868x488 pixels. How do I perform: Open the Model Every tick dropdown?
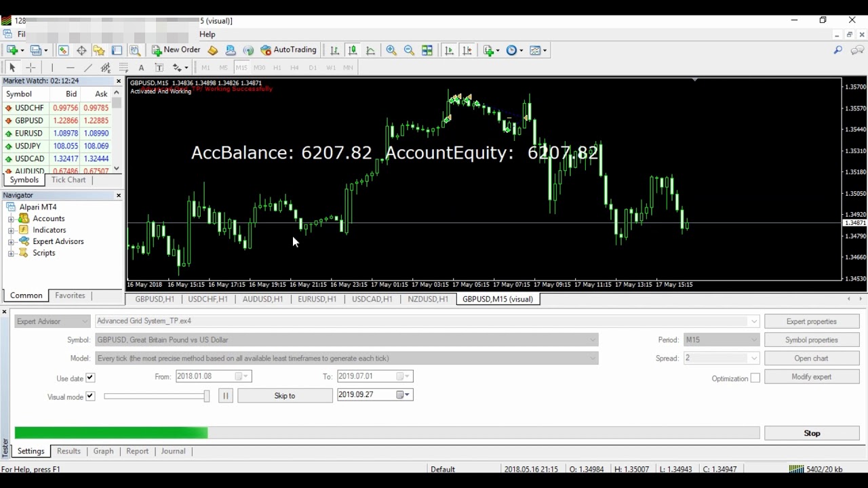coord(347,358)
